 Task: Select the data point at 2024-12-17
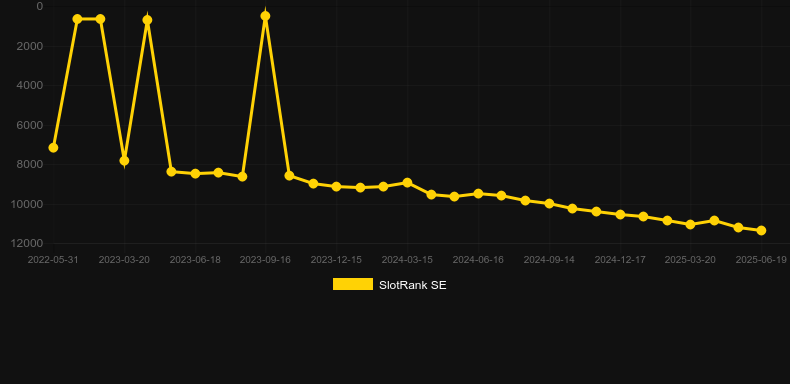[x=620, y=214]
